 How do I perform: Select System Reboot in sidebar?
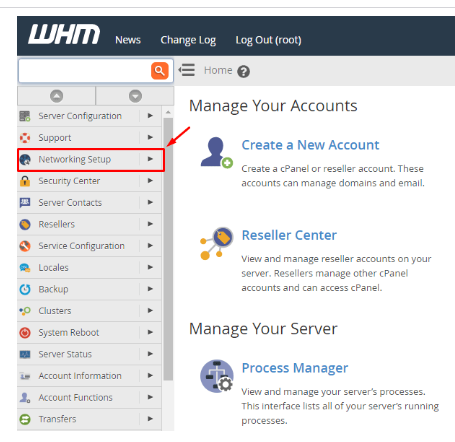tap(69, 333)
